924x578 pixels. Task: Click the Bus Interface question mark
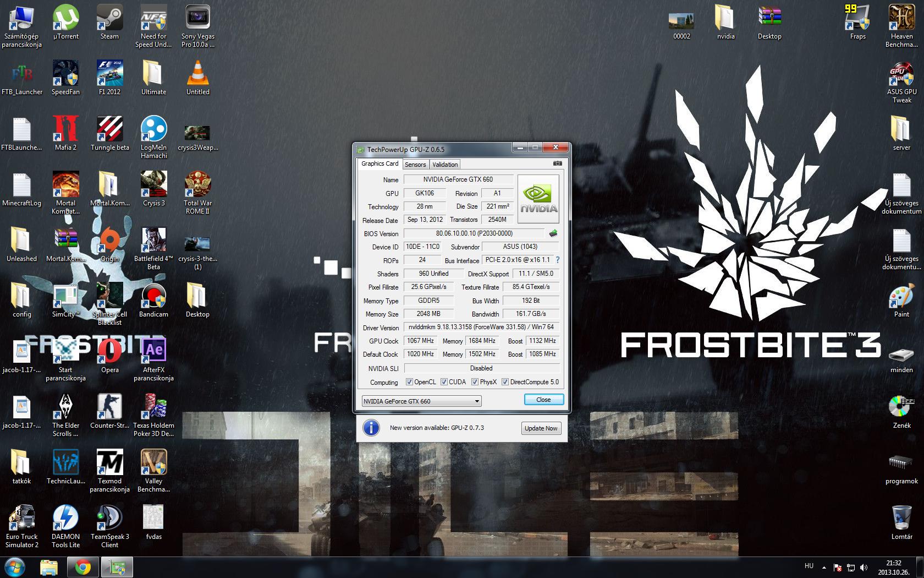(557, 260)
